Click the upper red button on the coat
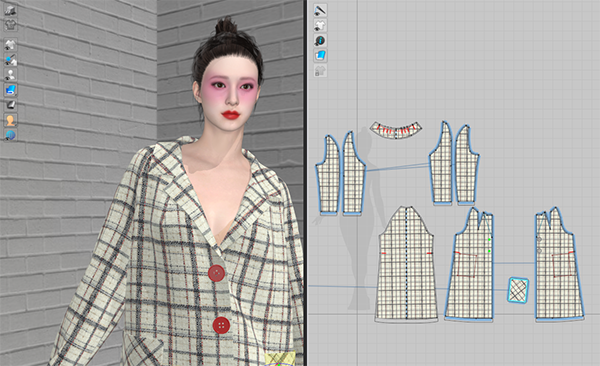This screenshot has width=600, height=366. (x=217, y=273)
